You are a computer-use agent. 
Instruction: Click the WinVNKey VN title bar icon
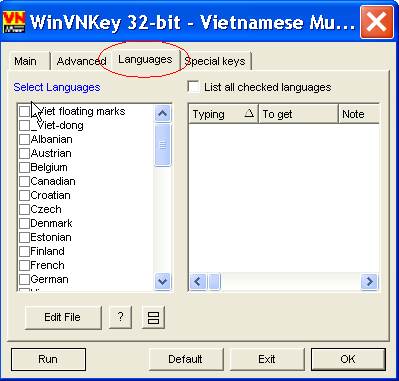click(x=14, y=22)
